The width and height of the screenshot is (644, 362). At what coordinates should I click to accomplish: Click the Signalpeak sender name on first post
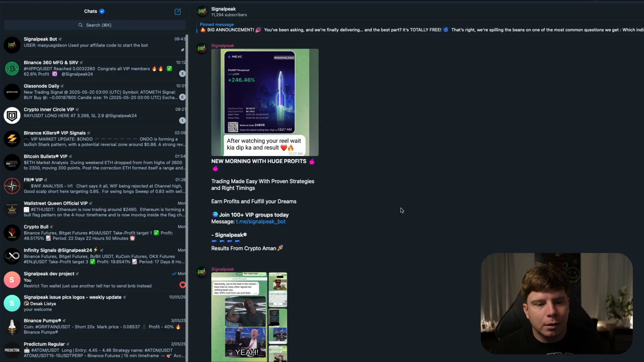223,46
